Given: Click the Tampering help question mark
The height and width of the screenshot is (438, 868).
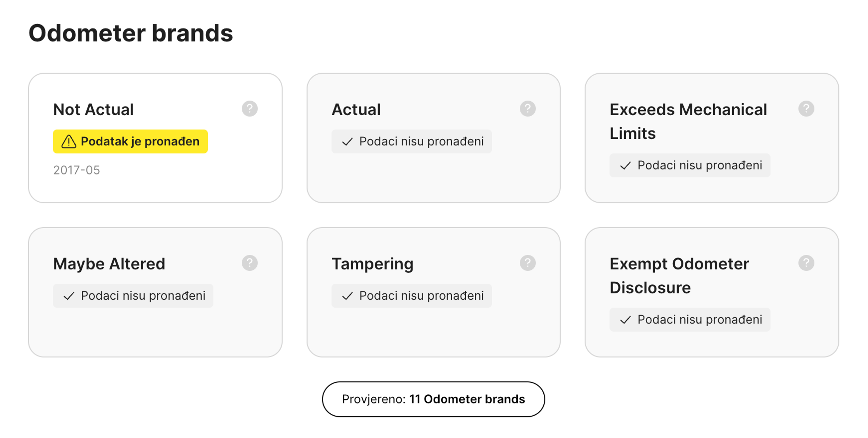Looking at the screenshot, I should tap(527, 263).
